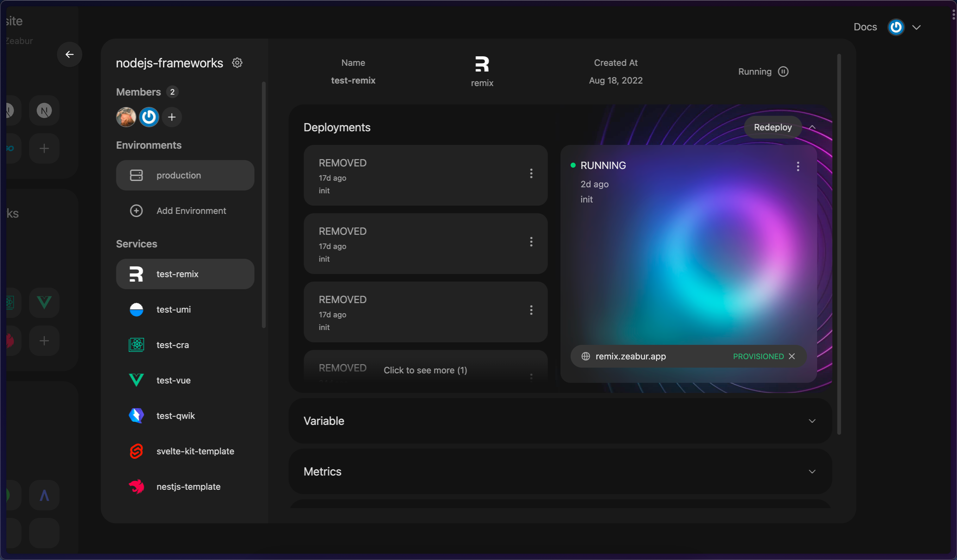Click the back arrow button
Screen dimensions: 957x560
coord(70,55)
